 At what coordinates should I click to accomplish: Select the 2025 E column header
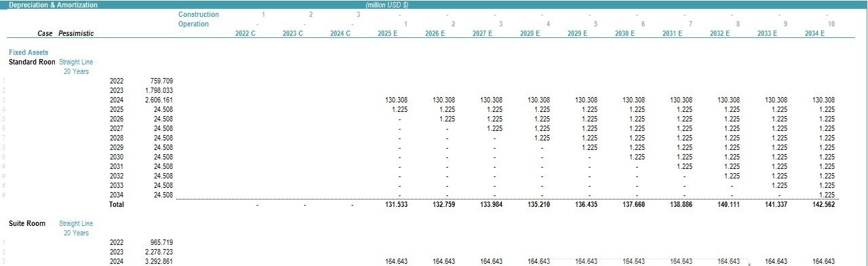point(387,33)
